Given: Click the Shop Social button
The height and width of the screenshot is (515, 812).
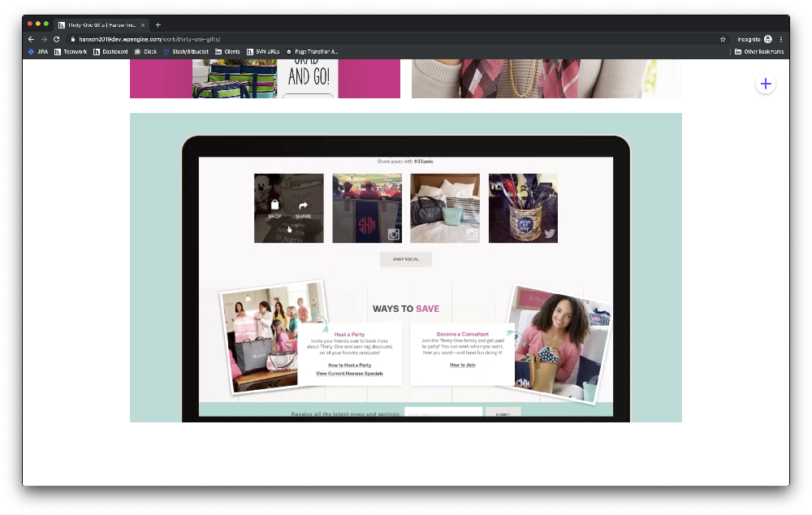Looking at the screenshot, I should click(x=405, y=259).
